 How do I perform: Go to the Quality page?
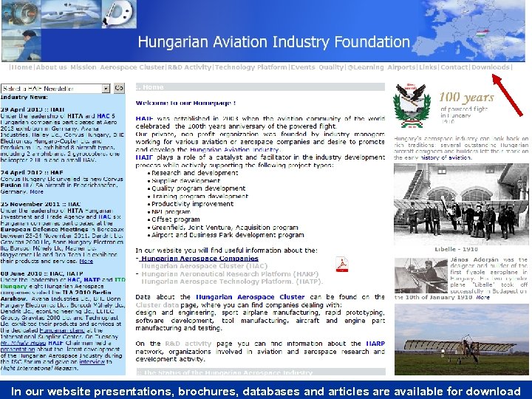(x=331, y=67)
